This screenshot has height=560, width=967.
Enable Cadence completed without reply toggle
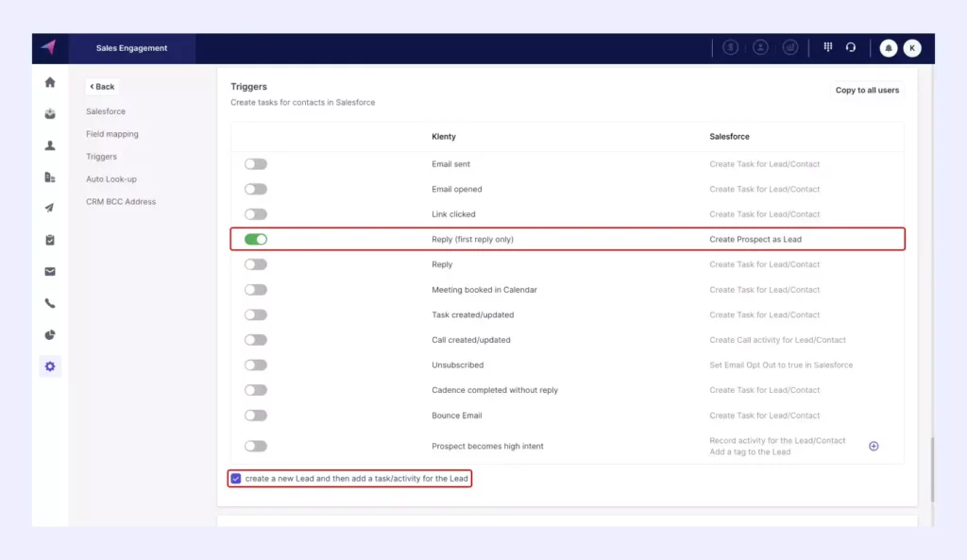255,390
